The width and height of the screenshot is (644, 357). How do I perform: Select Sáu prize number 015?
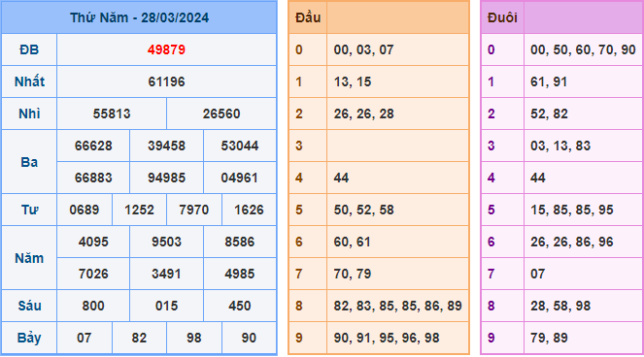166,306
